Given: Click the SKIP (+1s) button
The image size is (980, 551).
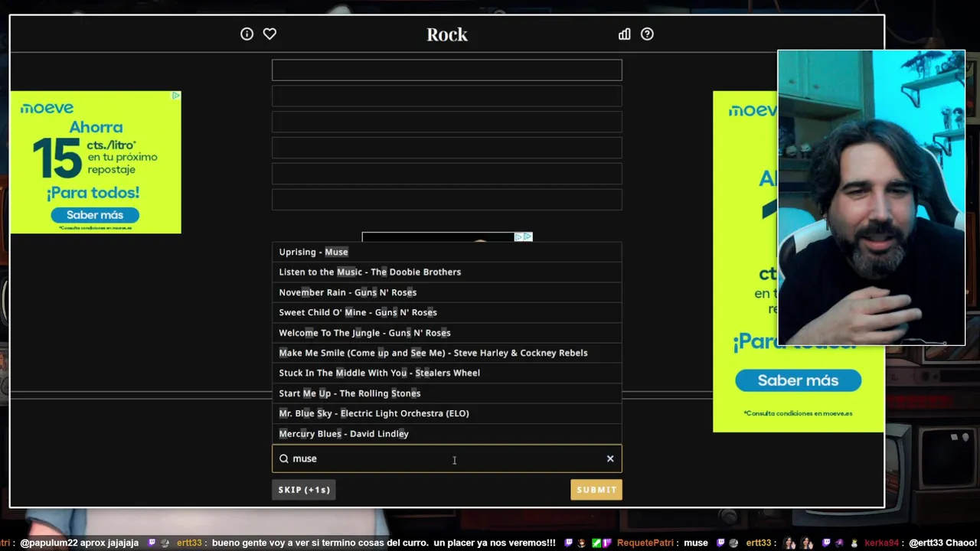Looking at the screenshot, I should [x=304, y=490].
